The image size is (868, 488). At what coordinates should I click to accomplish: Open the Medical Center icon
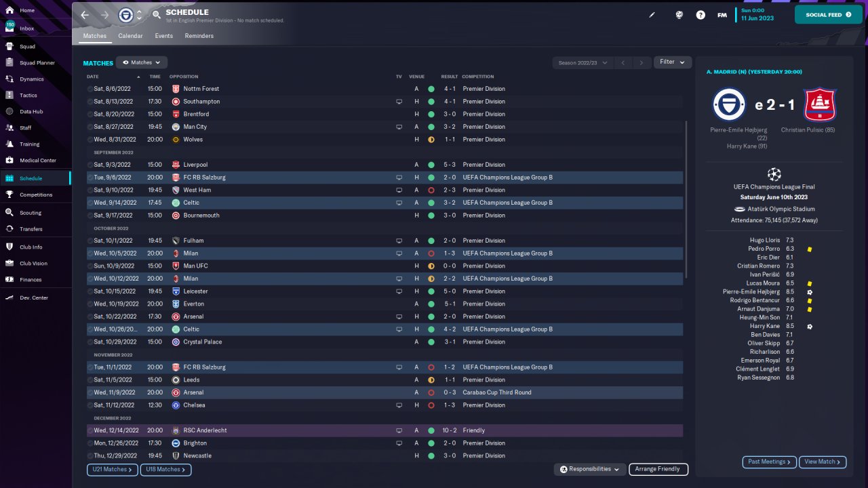[x=9, y=161]
